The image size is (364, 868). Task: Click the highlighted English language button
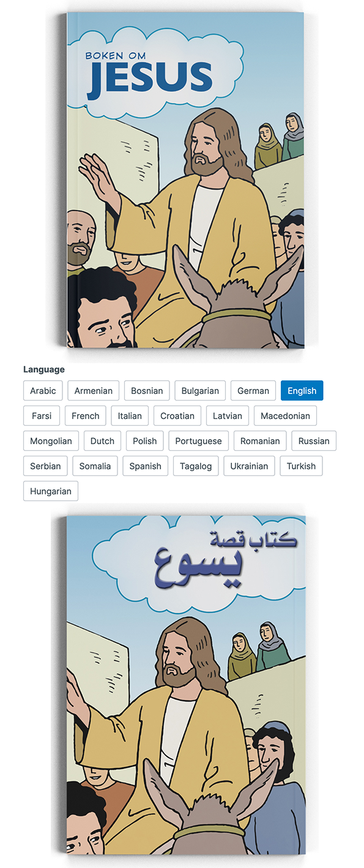(x=302, y=391)
